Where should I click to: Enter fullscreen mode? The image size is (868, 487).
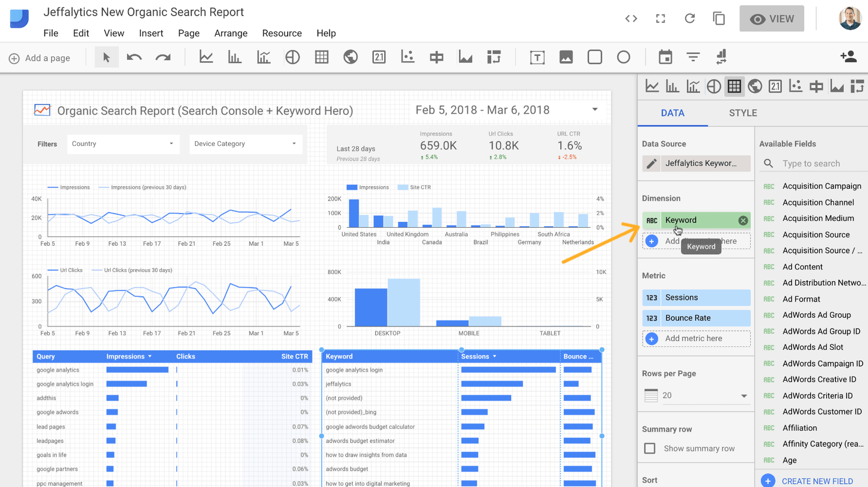[660, 18]
